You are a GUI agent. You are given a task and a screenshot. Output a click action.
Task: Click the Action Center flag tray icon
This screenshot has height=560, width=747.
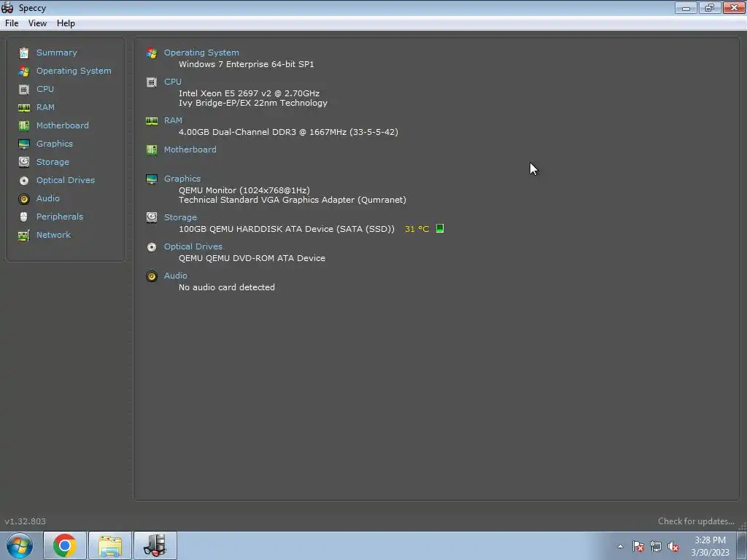click(638, 547)
